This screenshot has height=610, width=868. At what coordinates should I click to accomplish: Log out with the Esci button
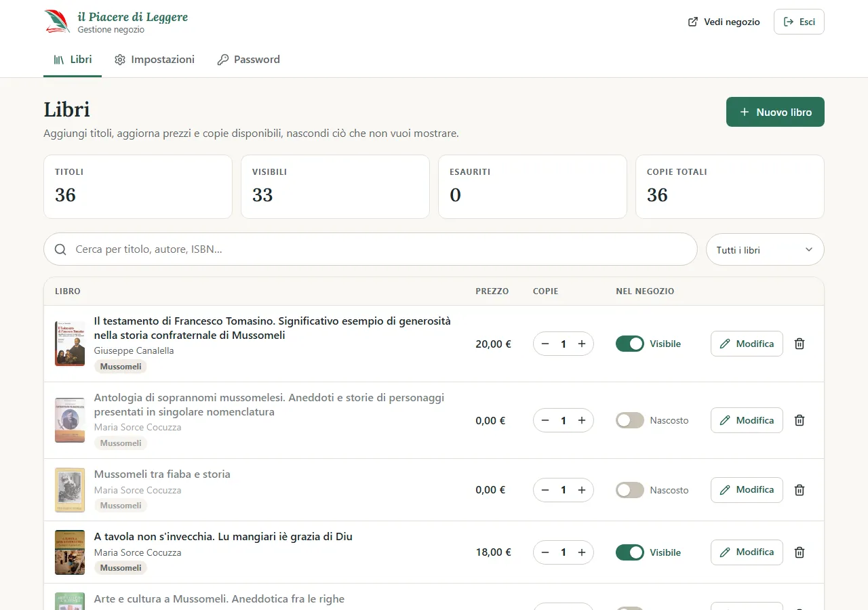[x=799, y=22]
